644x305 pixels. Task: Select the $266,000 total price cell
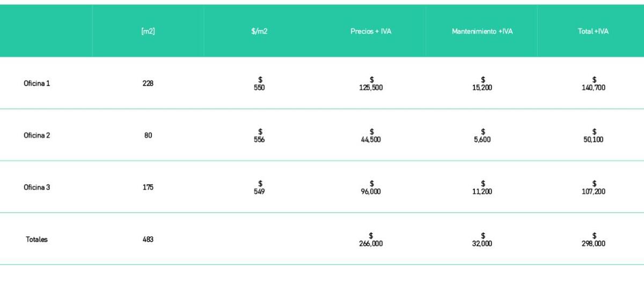click(x=371, y=240)
